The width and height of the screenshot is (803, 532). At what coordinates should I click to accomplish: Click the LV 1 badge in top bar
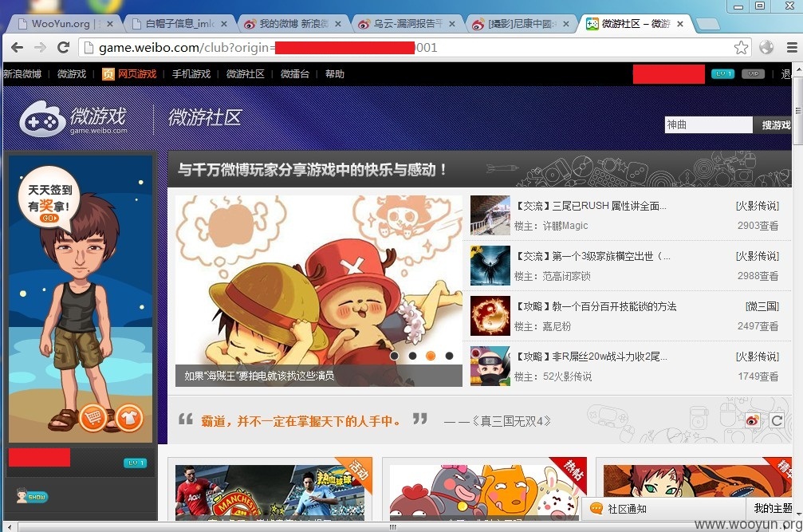(x=722, y=73)
